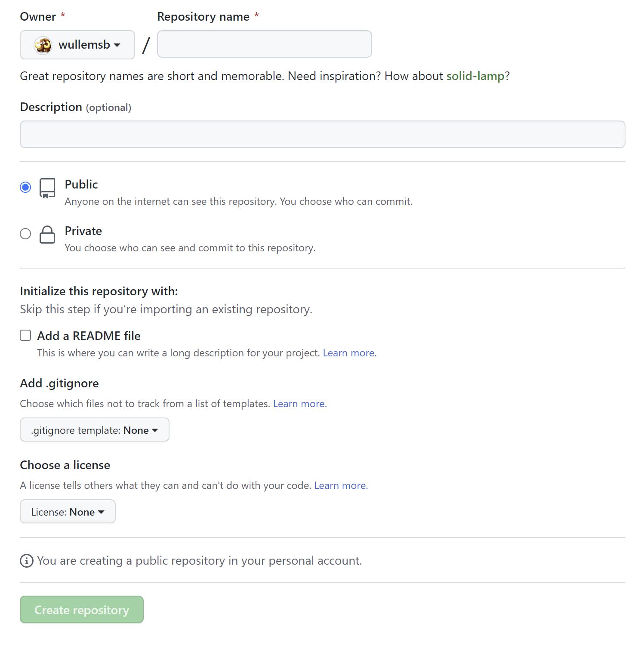Click the Public option label text
Screen dimensions: 644x646
[x=81, y=185]
